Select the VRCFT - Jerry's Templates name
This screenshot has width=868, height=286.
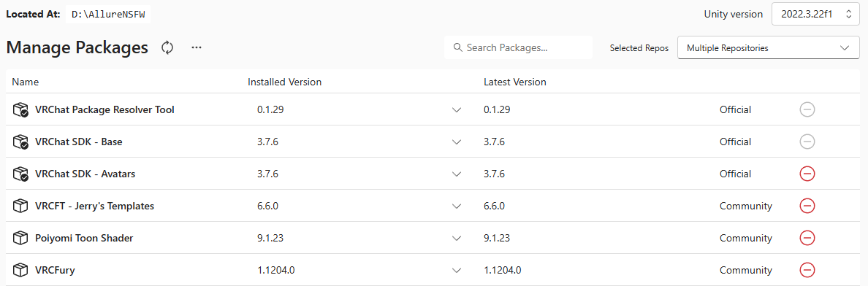[x=95, y=206]
